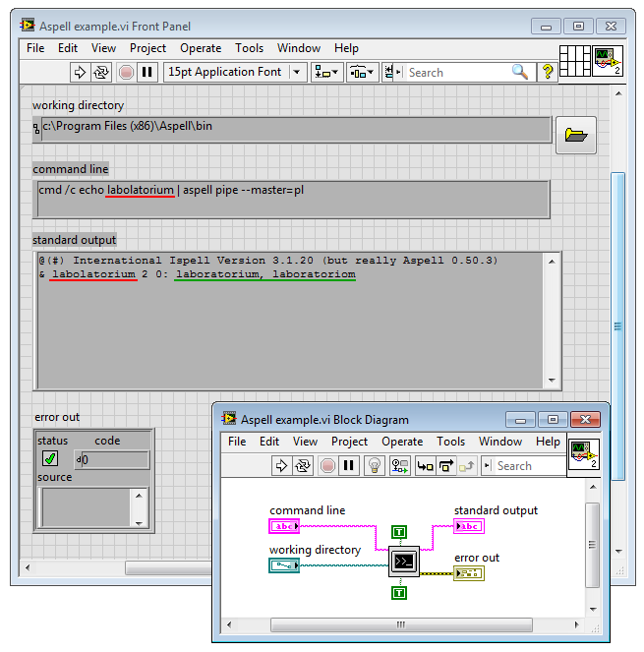The height and width of the screenshot is (652, 644).
Task: Open File menu in Block Diagram
Action: point(237,442)
